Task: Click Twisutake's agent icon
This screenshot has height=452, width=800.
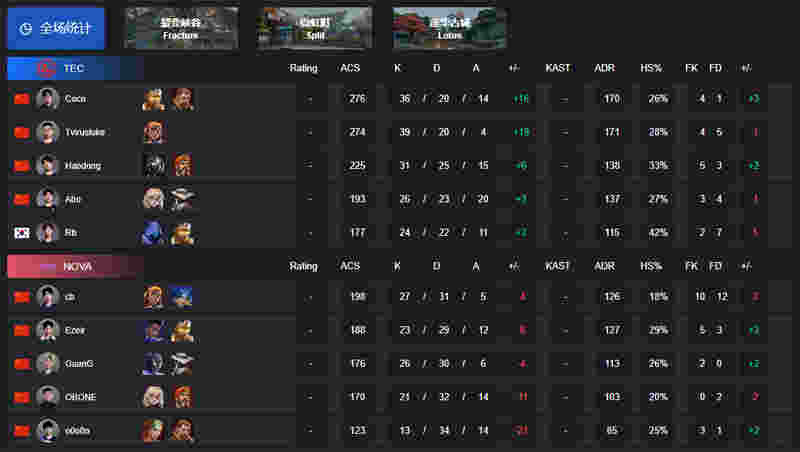Action: (x=154, y=132)
